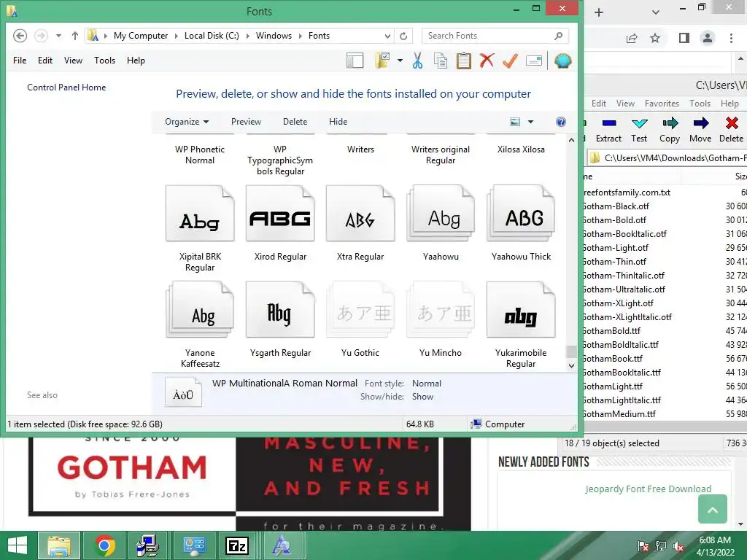Click font list scrollbar down arrow
This screenshot has height=560, width=747.
(x=571, y=366)
